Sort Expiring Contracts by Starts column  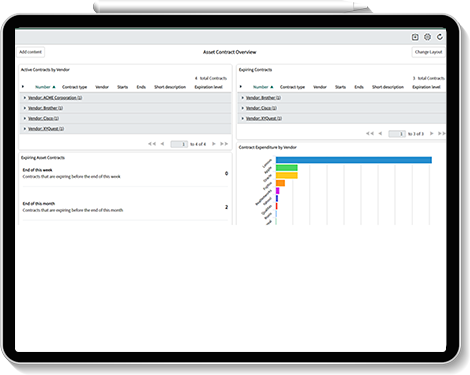(340, 87)
